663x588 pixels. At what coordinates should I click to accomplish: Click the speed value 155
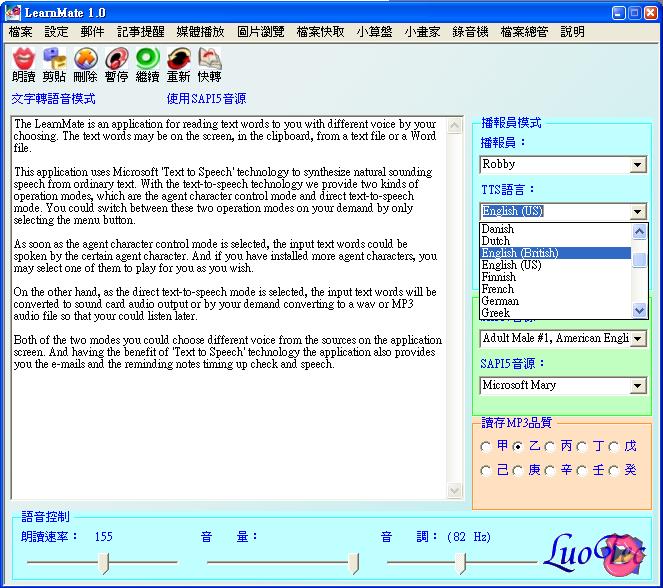point(104,537)
